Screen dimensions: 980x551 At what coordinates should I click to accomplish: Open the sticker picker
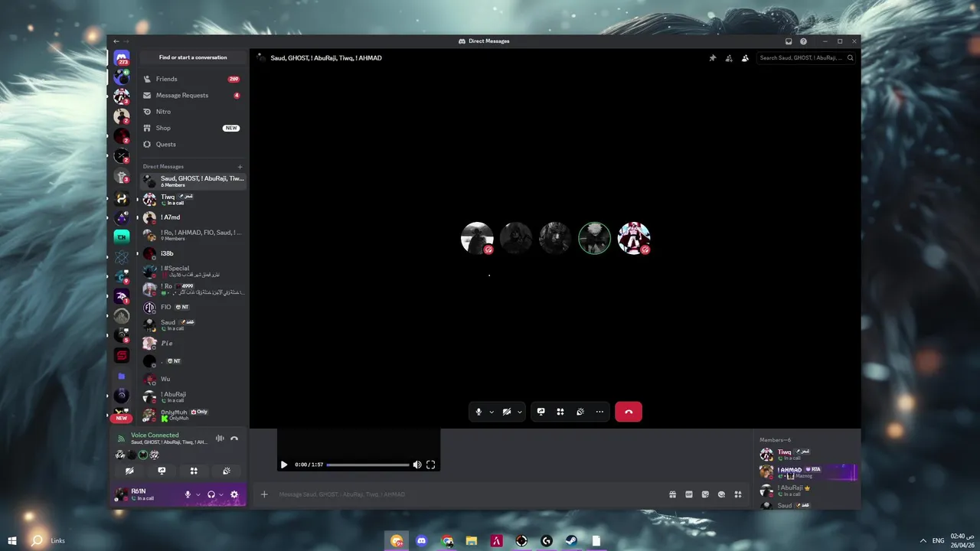click(x=705, y=494)
